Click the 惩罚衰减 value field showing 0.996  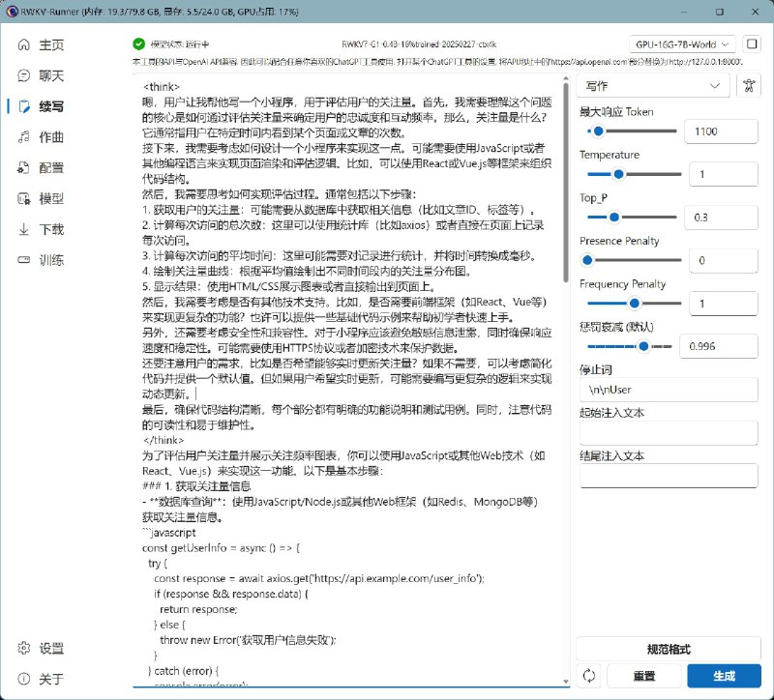coord(719,346)
